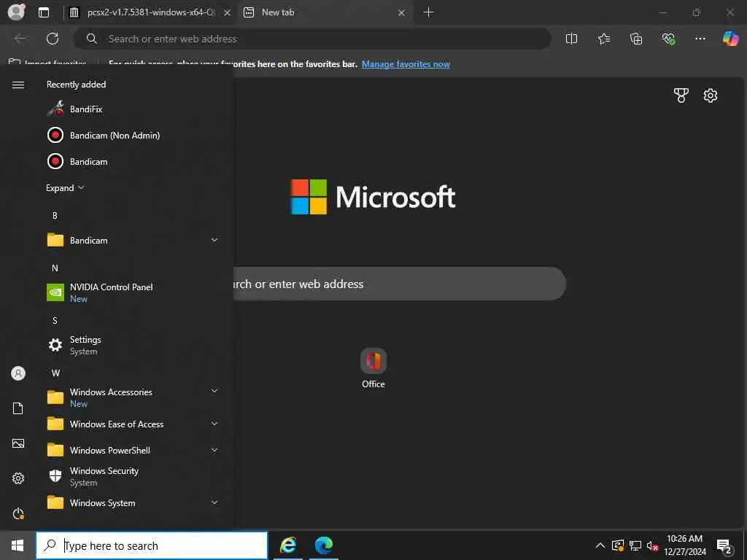The image size is (747, 560).
Task: Open the tab actions menu icon
Action: 44,12
